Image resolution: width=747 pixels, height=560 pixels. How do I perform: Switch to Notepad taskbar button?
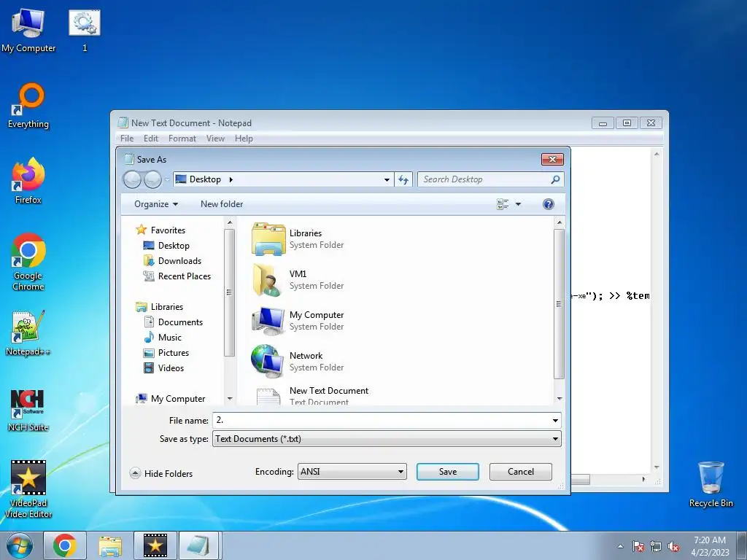tap(198, 545)
